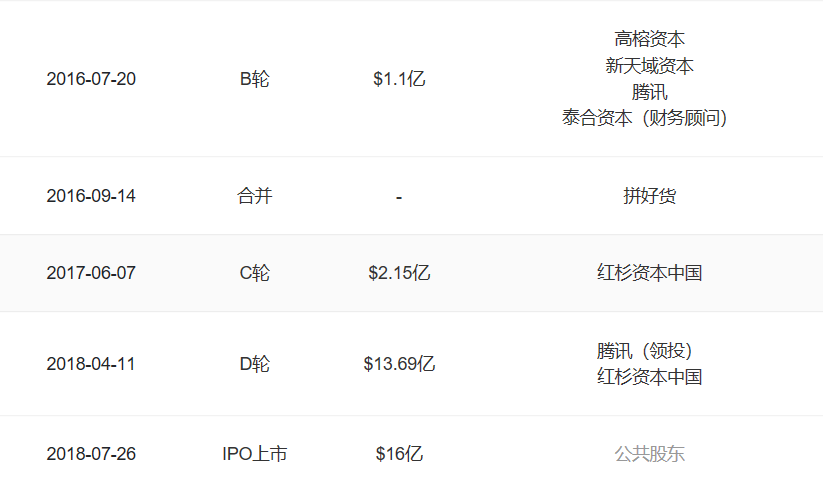Select the date 2016-07-20 cell
Image resolution: width=823 pixels, height=490 pixels.
(91, 79)
